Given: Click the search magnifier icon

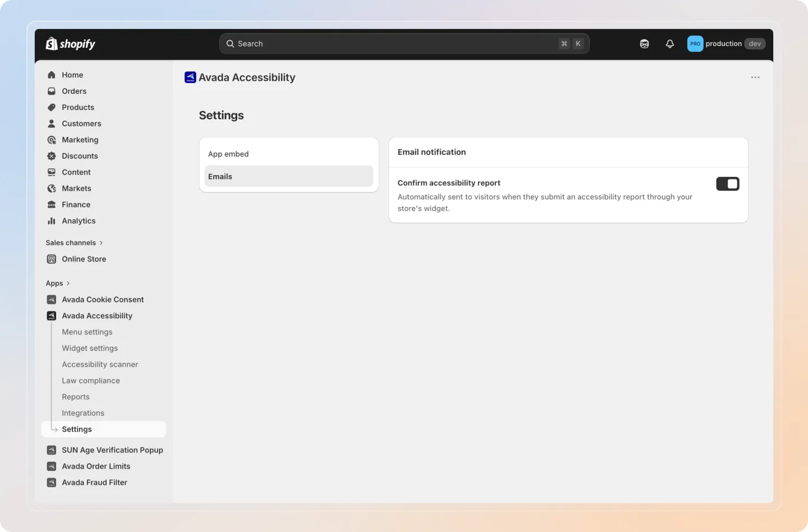Looking at the screenshot, I should point(230,44).
